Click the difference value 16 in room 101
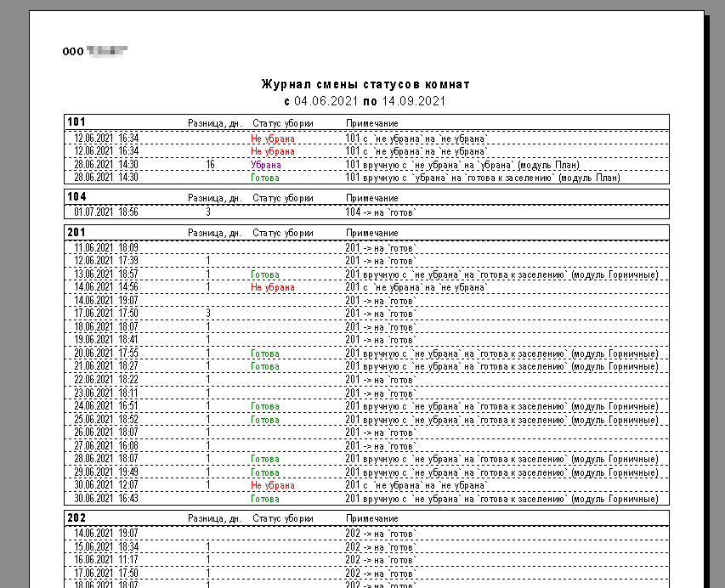Viewport: 725px width, 588px height. tap(210, 165)
